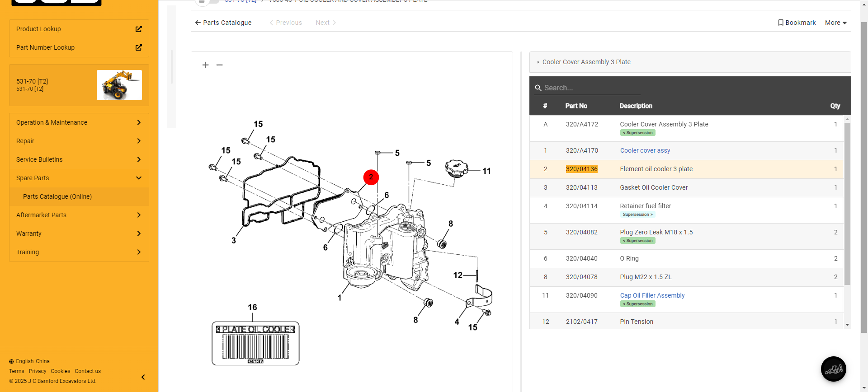
Task: Open the More dropdown menu
Action: [835, 23]
